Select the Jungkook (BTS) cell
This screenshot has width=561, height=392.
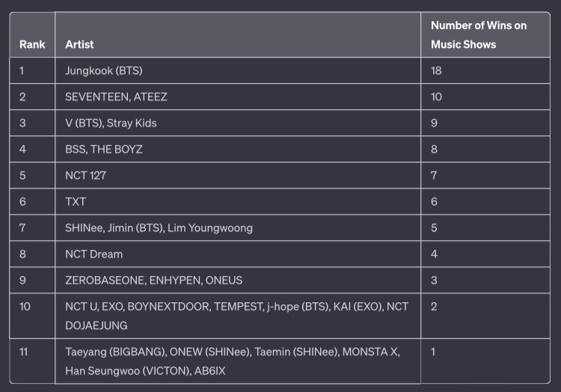tap(104, 70)
